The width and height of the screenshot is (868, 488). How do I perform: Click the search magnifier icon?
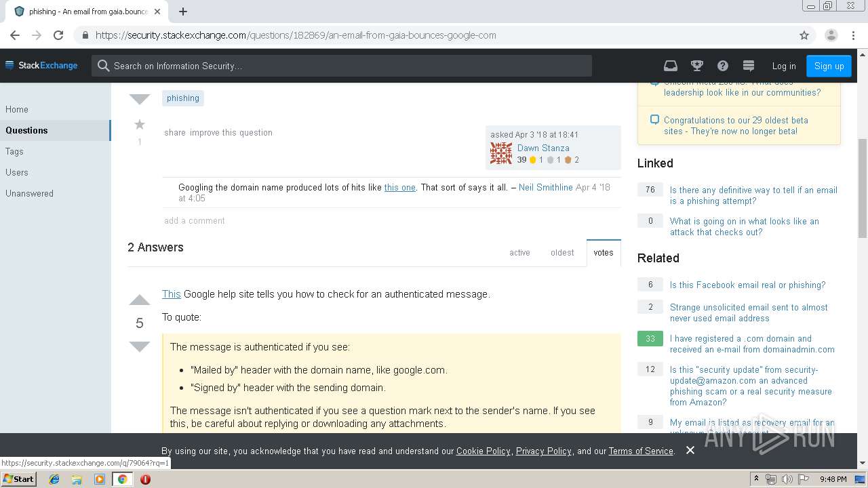coord(103,66)
